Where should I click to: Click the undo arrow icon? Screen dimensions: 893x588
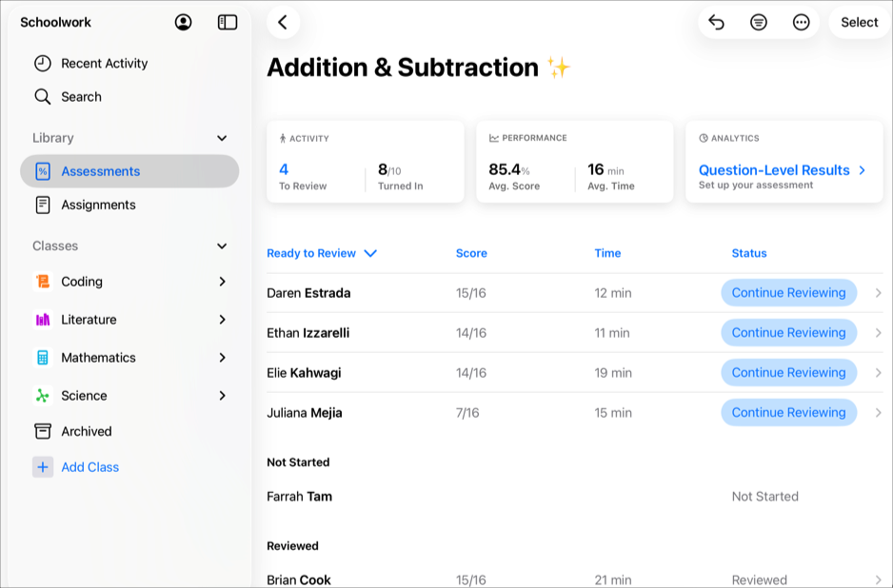point(716,22)
